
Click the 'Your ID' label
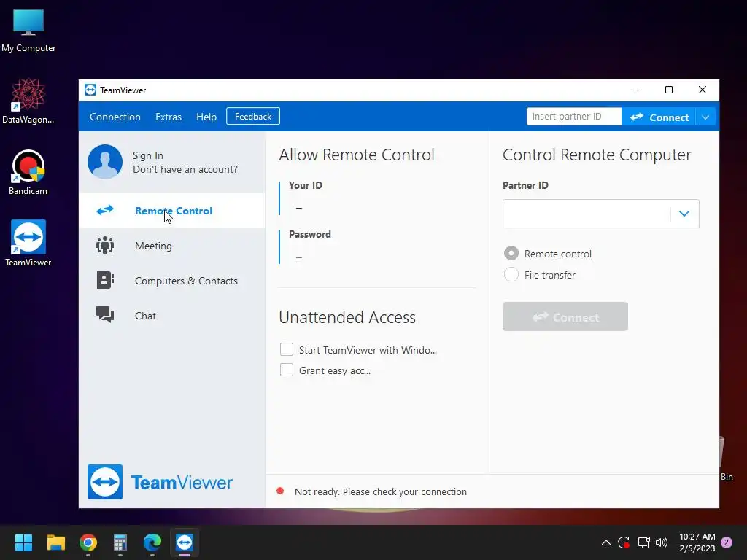click(x=306, y=185)
